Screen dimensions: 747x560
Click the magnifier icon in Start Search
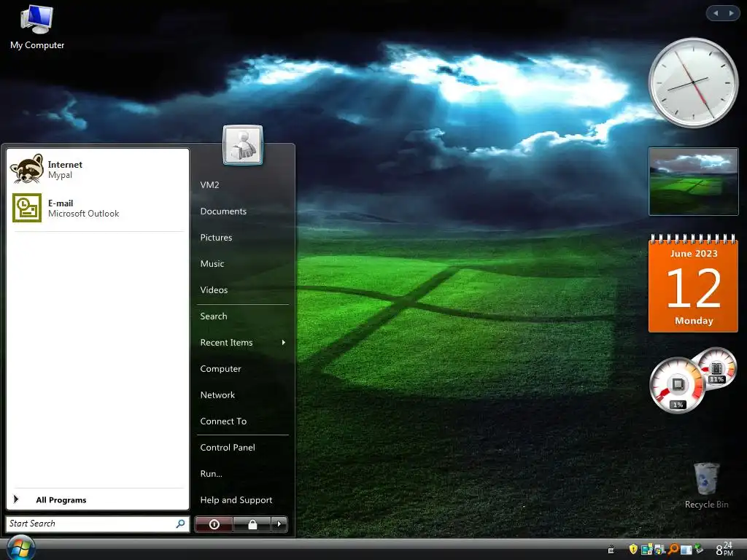coord(181,524)
